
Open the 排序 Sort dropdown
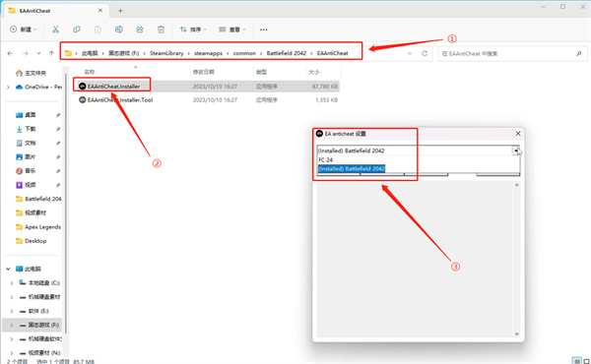click(193, 30)
